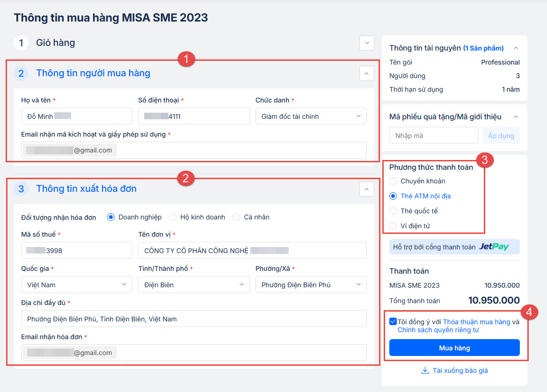Collapse Thông tin xuất hóa đơn section
Viewport: 547px width, 392px height.
click(x=367, y=189)
